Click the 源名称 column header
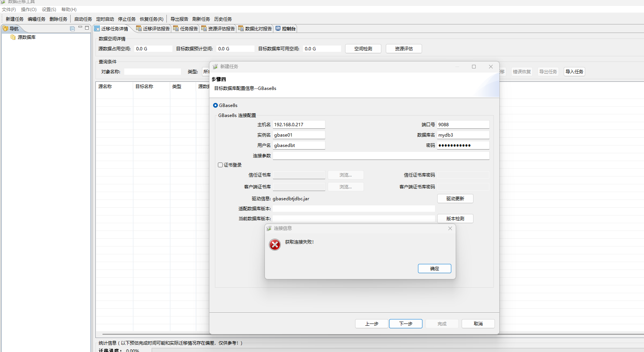This screenshot has width=644, height=352. click(x=114, y=87)
